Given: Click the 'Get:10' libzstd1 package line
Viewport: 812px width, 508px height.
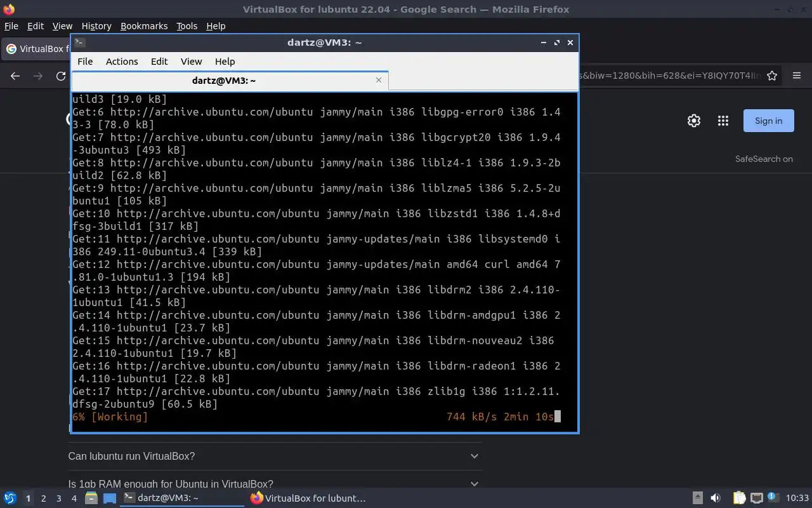Looking at the screenshot, I should [x=316, y=220].
